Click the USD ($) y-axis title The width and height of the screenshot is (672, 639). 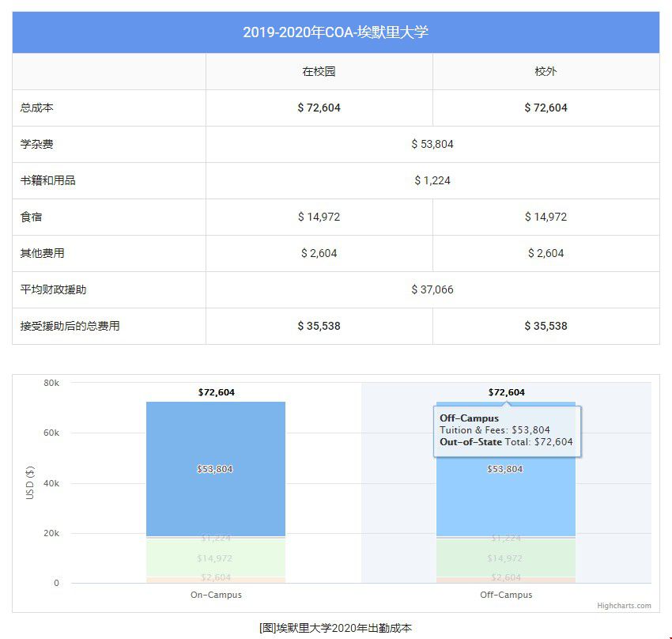tap(30, 482)
